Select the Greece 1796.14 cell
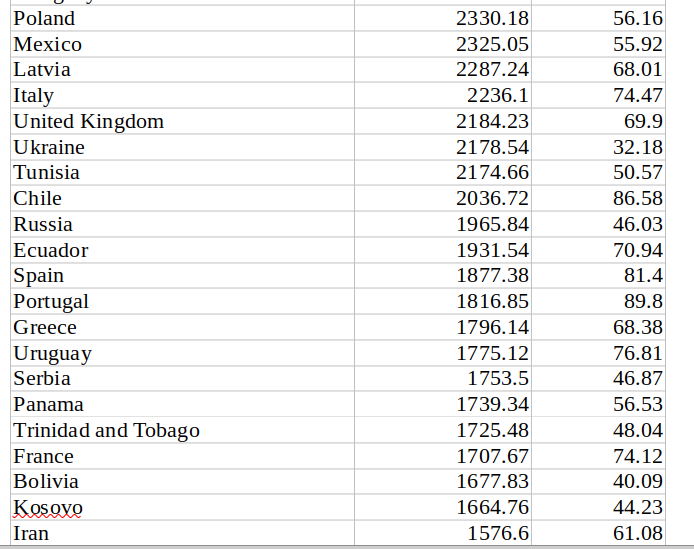694x549 pixels. tap(443, 327)
